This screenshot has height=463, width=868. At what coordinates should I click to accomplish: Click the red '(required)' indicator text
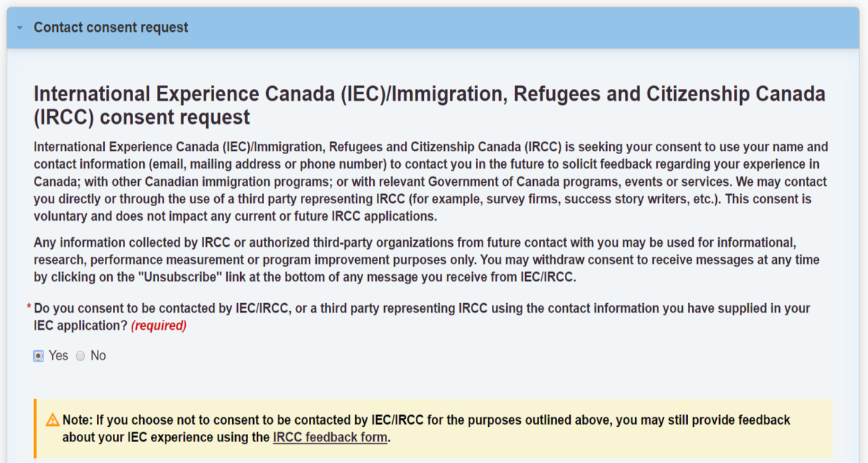point(158,326)
